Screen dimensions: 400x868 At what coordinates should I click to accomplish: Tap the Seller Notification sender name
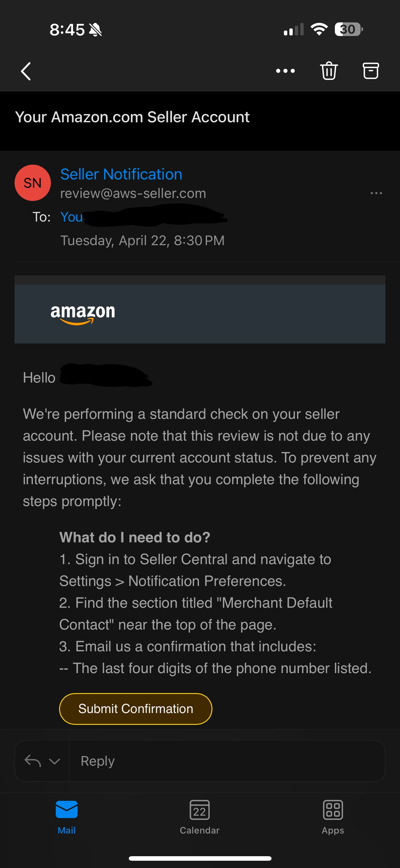coord(121,174)
